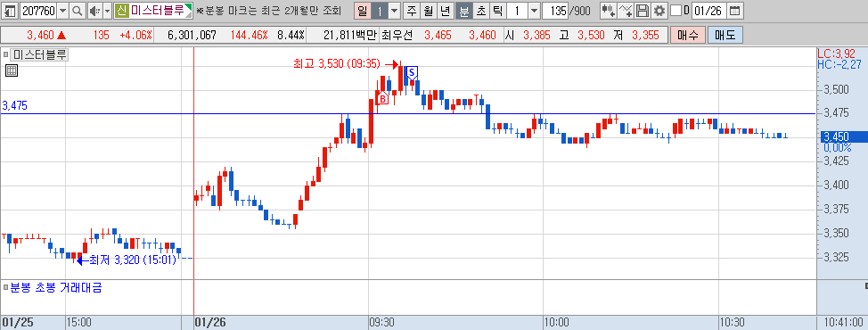This screenshot has width=868, height=330.
Task: Open stock search with the magnifier icon
Action: click(x=77, y=10)
